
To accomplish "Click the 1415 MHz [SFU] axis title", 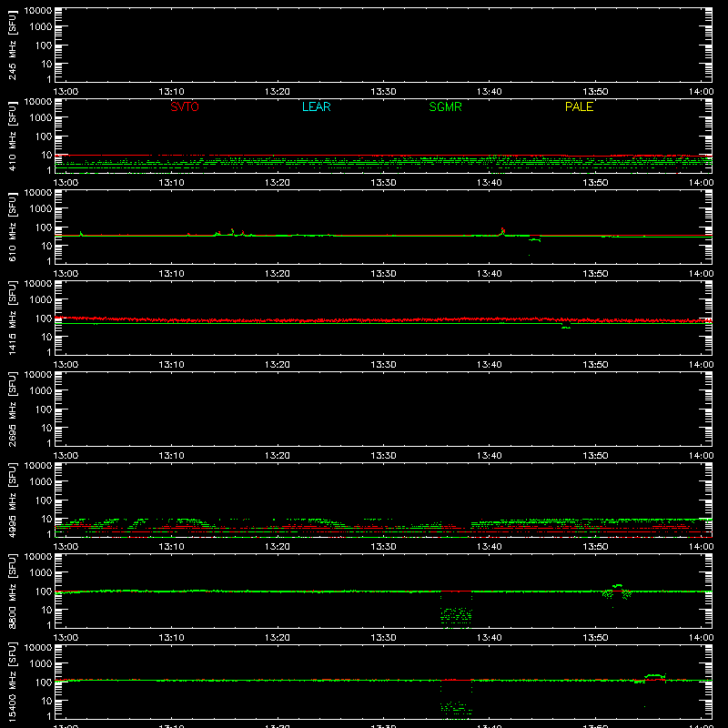I will point(13,318).
